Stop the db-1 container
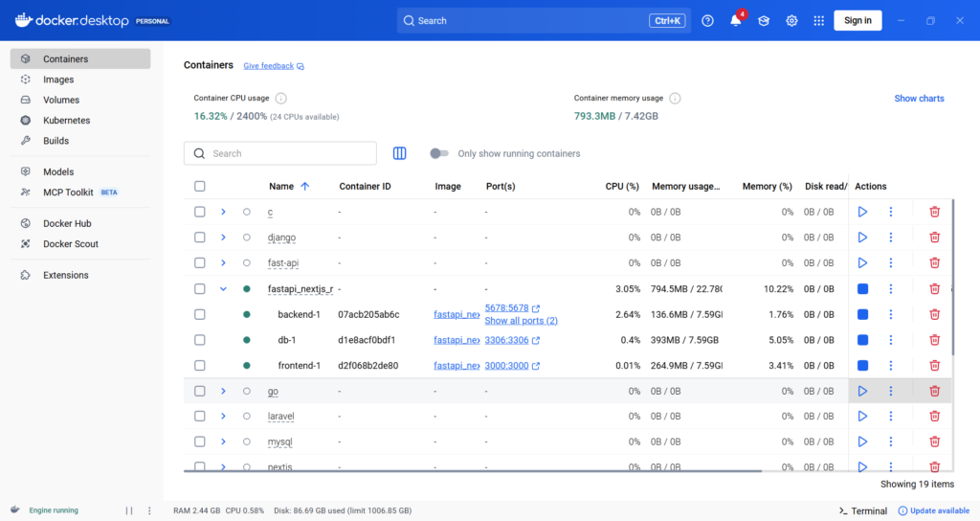980x521 pixels. coord(862,340)
